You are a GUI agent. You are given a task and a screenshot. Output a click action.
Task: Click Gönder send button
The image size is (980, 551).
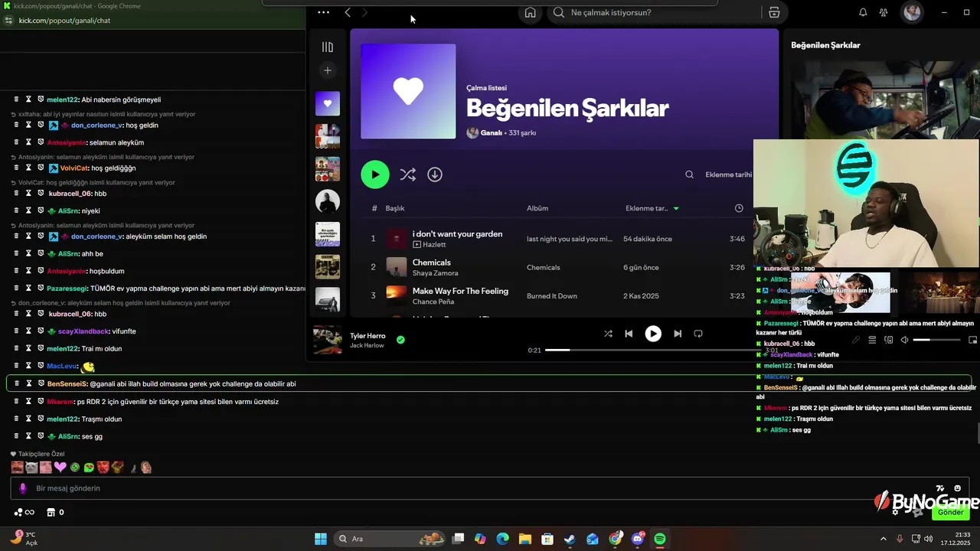click(951, 512)
